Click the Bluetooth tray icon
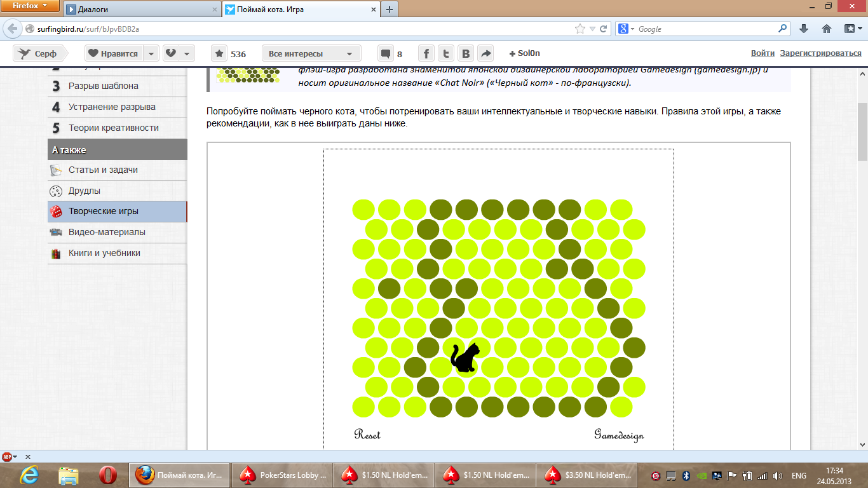This screenshot has width=868, height=488. (686, 475)
